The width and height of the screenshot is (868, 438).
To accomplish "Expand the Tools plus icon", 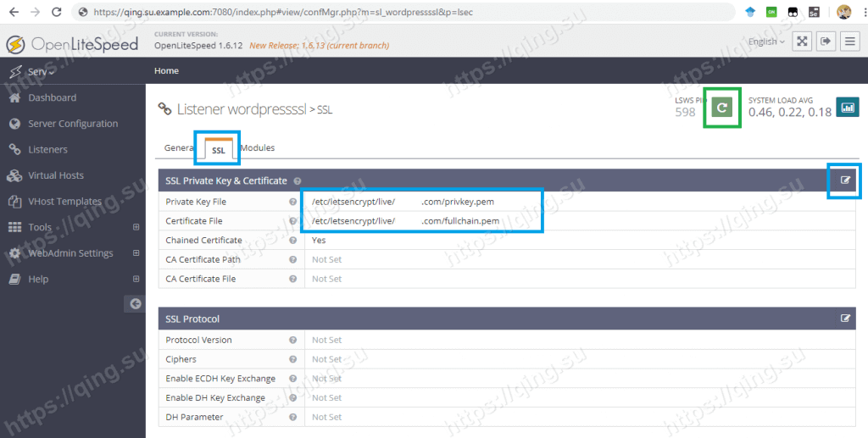I will 136,227.
